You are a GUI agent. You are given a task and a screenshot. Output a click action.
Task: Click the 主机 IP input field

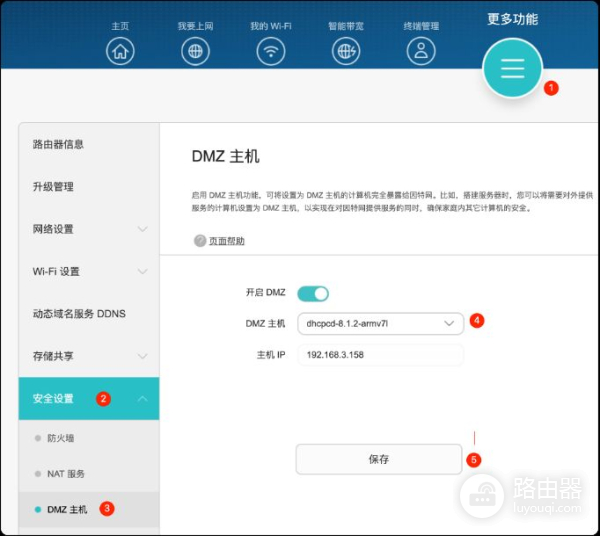tap(381, 355)
